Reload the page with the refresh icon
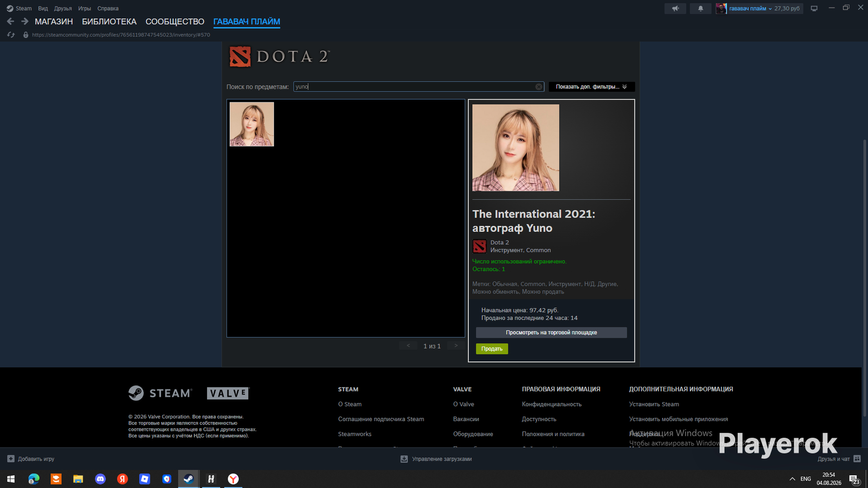868x488 pixels. [11, 35]
